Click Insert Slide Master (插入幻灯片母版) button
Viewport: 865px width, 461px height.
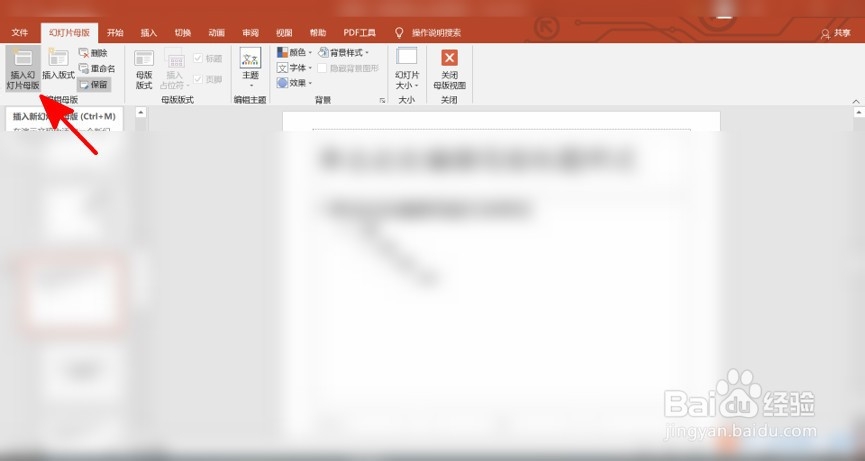23,69
